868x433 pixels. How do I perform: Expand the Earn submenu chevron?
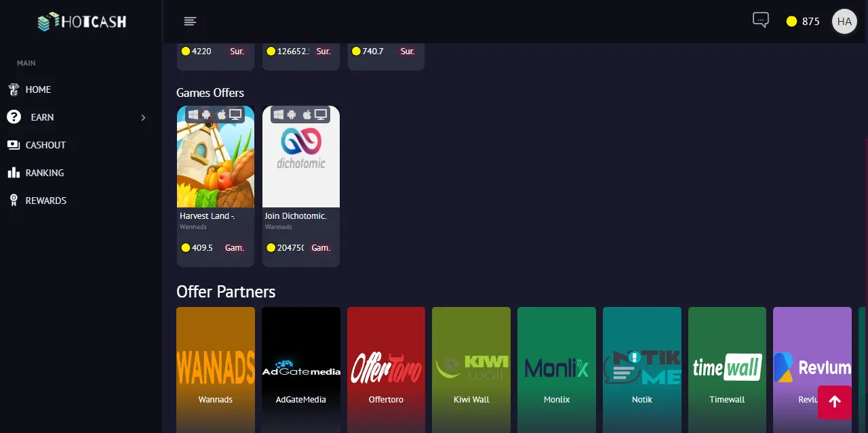pos(143,117)
